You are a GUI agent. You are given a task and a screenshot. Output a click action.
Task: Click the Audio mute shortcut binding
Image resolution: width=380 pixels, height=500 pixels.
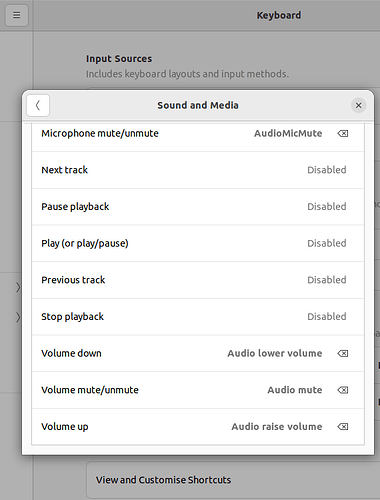[x=295, y=390]
